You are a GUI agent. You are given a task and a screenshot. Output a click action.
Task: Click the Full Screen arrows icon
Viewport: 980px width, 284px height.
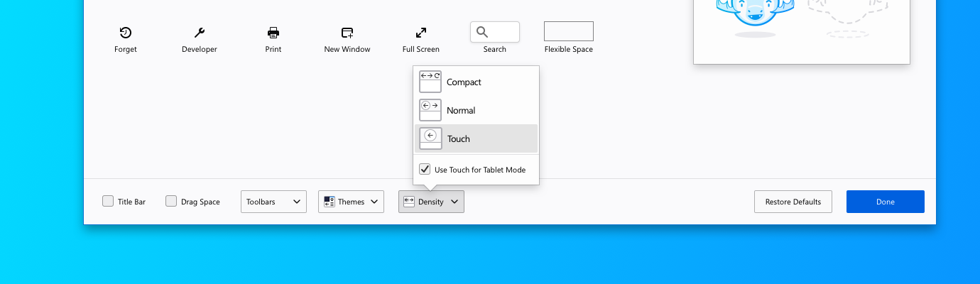click(x=421, y=33)
